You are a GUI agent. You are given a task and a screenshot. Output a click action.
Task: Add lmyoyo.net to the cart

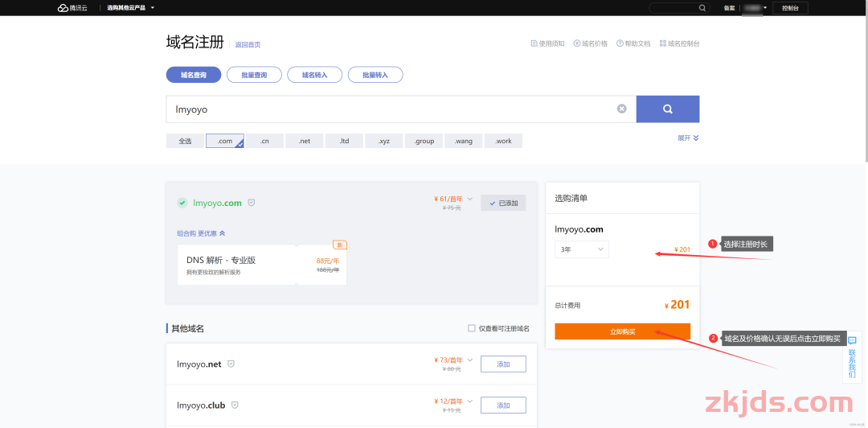[x=503, y=364]
